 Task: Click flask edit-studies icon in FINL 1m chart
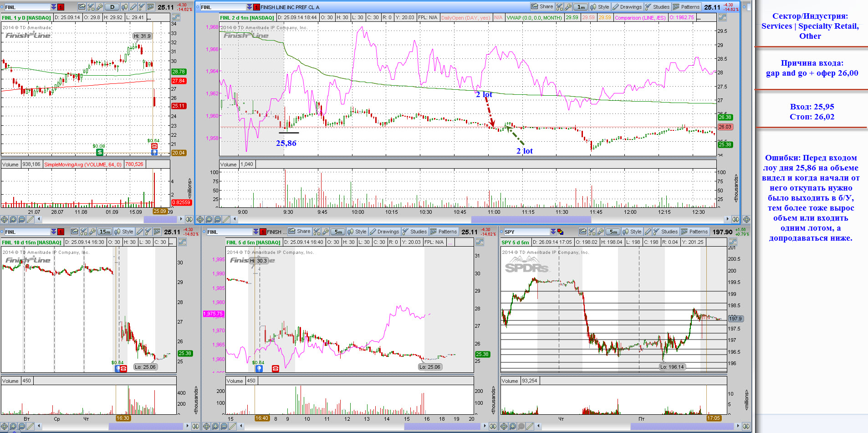[560, 7]
